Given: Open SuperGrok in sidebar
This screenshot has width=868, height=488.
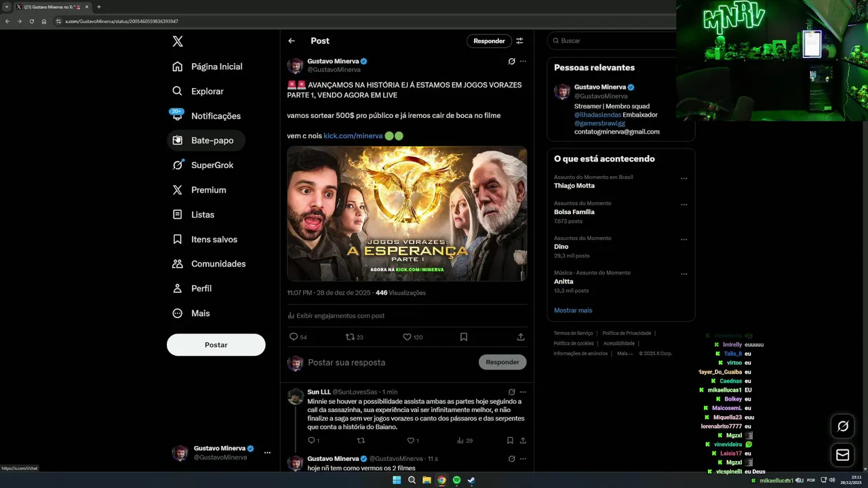Looking at the screenshot, I should point(203,165).
